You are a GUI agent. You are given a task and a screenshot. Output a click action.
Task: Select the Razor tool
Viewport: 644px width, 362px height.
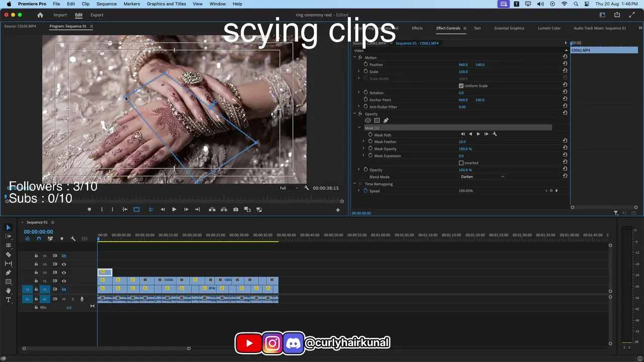(x=8, y=254)
